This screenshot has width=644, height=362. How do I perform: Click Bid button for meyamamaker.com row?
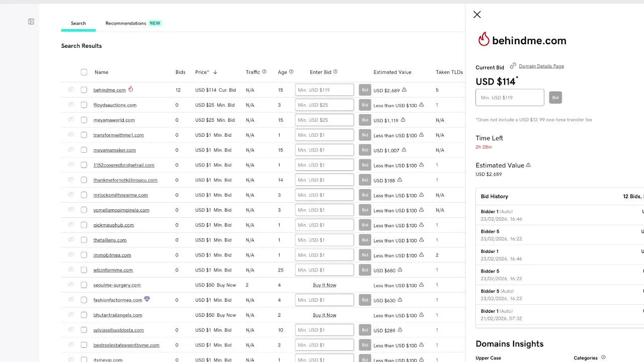(365, 150)
